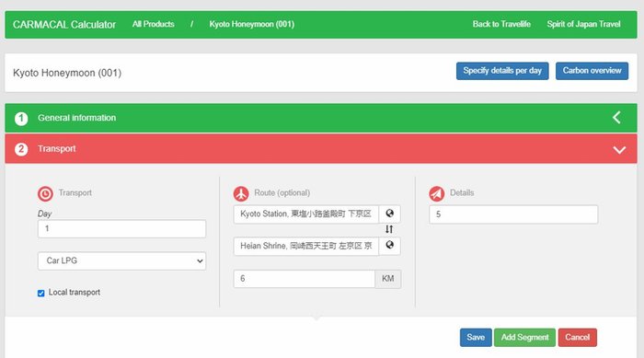This screenshot has height=358, width=644.
Task: Click the red clock Transport section icon
Action: pyautogui.click(x=45, y=193)
